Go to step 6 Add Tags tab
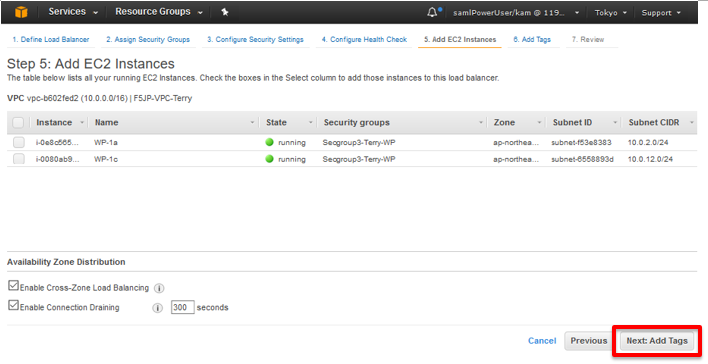Viewport: 708px width, 364px height. 532,39
